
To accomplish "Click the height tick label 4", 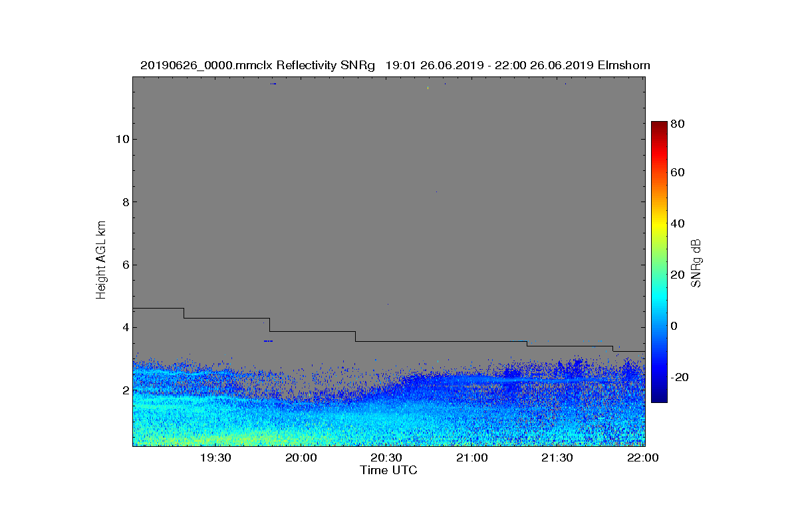I will [125, 327].
